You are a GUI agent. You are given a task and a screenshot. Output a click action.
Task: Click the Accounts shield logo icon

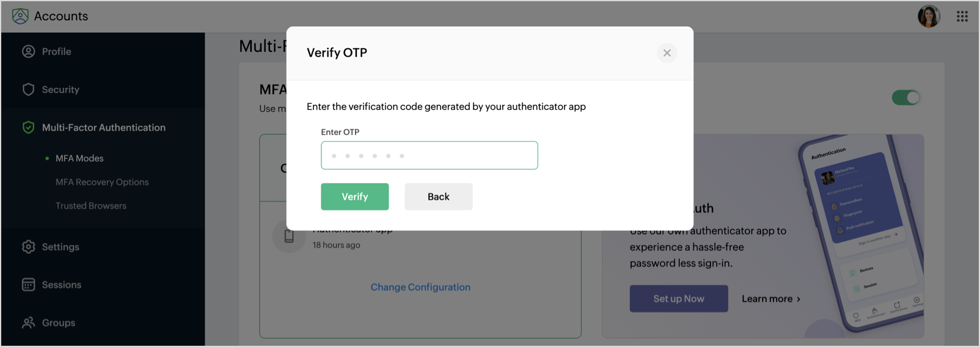click(20, 16)
